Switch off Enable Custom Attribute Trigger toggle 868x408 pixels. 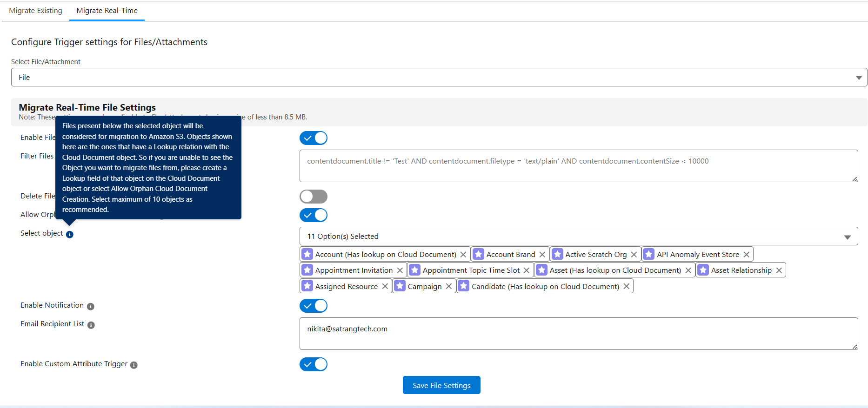coord(314,364)
